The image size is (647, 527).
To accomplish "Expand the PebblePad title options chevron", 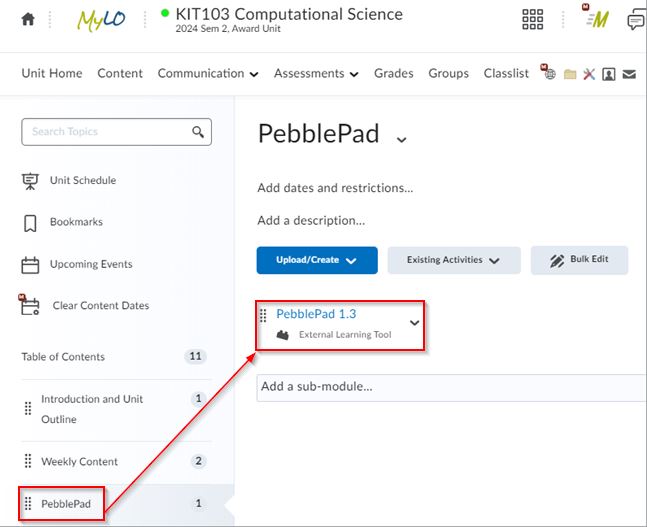I will [x=401, y=139].
